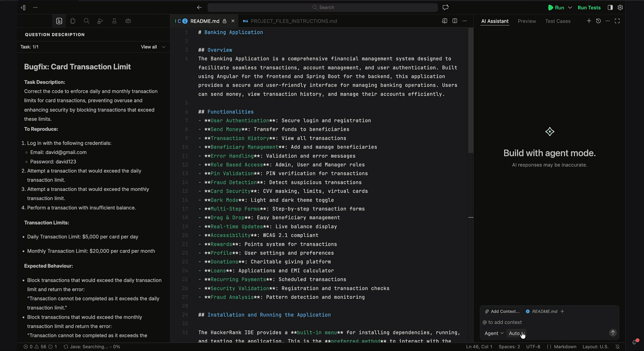Open the collaboration panel icon in sidebar
Screen dimensions: 644x351
[x=128, y=21]
